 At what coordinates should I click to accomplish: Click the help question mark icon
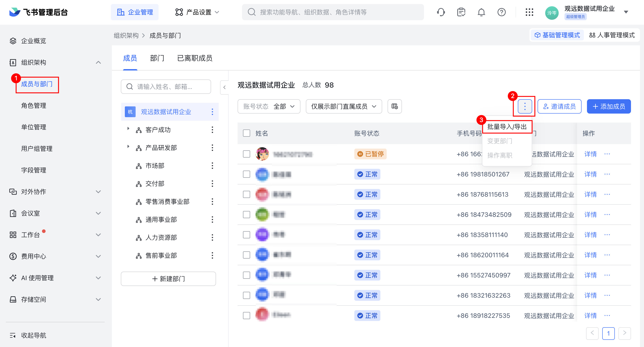click(x=501, y=12)
